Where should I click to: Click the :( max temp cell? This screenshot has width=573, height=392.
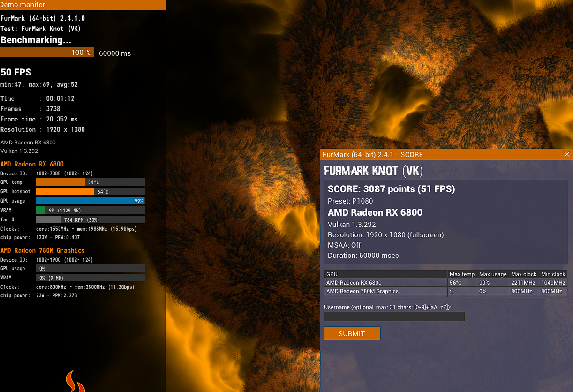click(462, 291)
